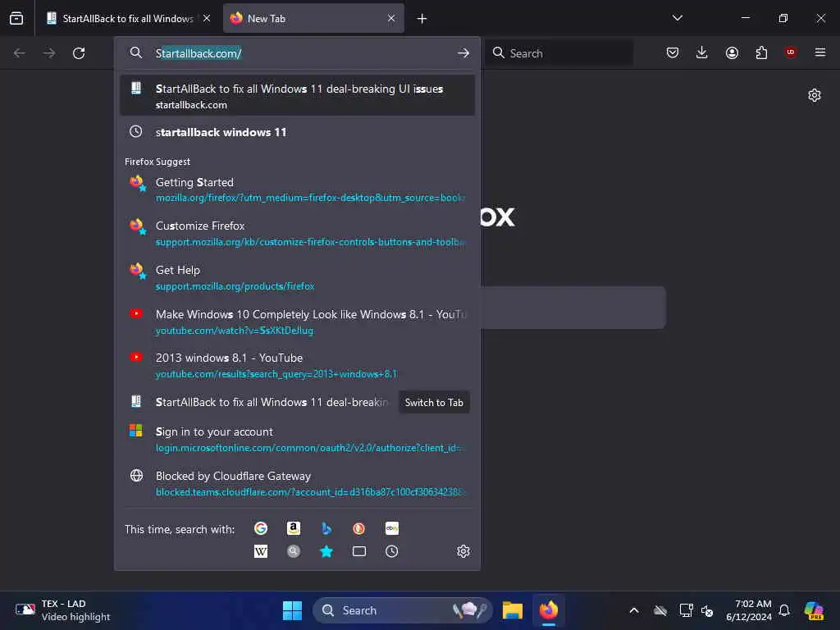The width and height of the screenshot is (840, 630).
Task: Search history with the clock icon
Action: pyautogui.click(x=392, y=551)
